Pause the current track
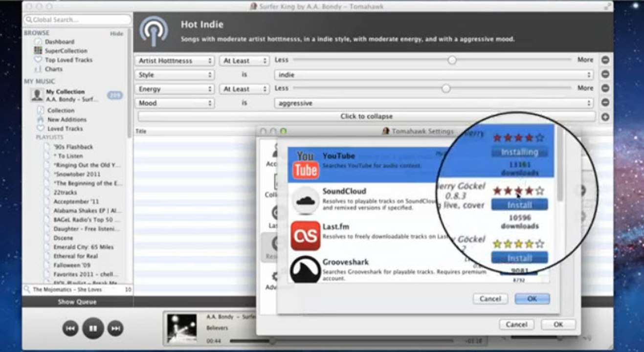This screenshot has height=352, width=644. (x=93, y=328)
